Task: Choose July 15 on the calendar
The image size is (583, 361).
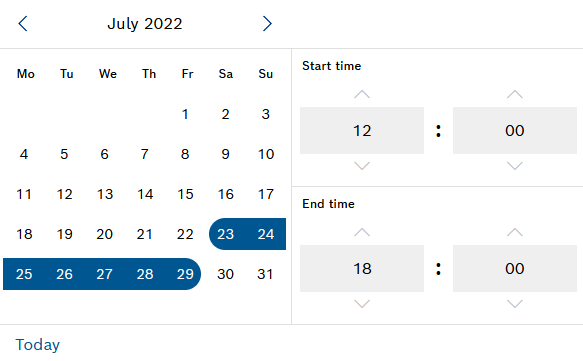Action: 185,194
